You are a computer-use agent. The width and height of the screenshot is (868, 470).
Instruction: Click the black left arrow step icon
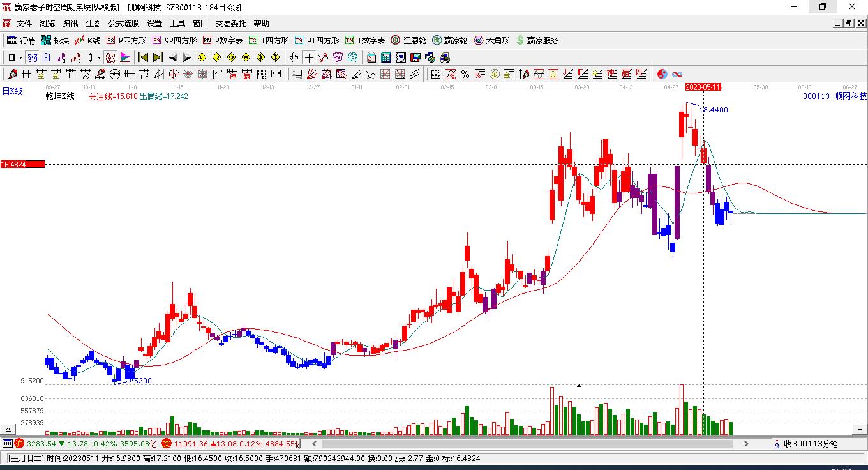coord(173,57)
